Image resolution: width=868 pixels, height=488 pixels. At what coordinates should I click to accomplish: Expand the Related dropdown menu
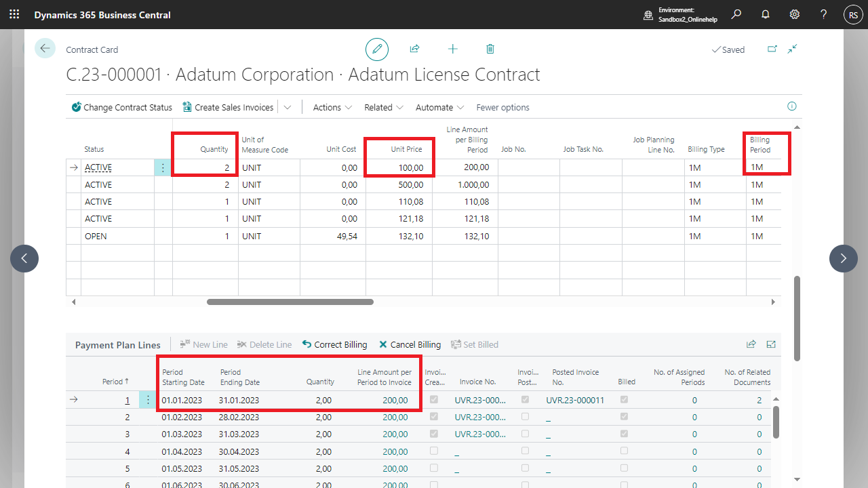pyautogui.click(x=384, y=107)
